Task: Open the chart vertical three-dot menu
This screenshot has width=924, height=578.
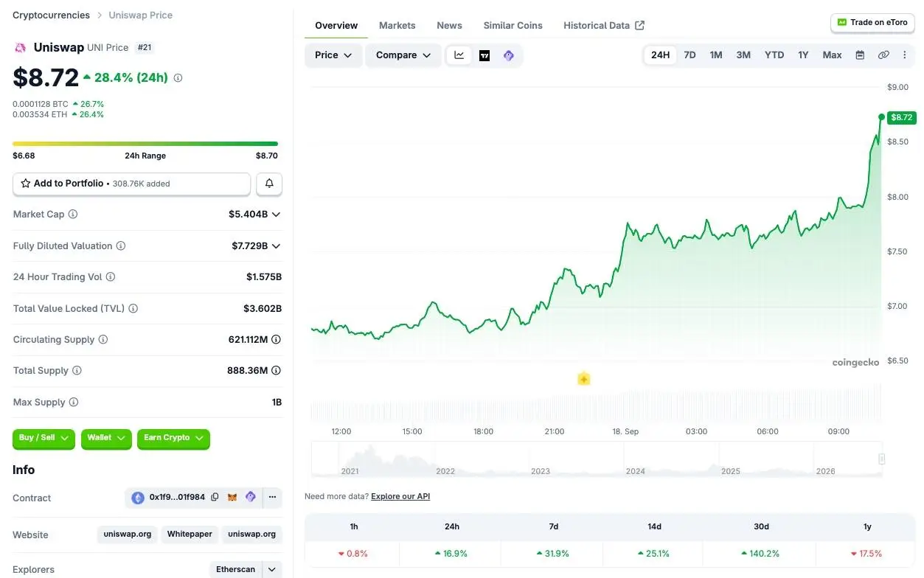Action: [905, 55]
